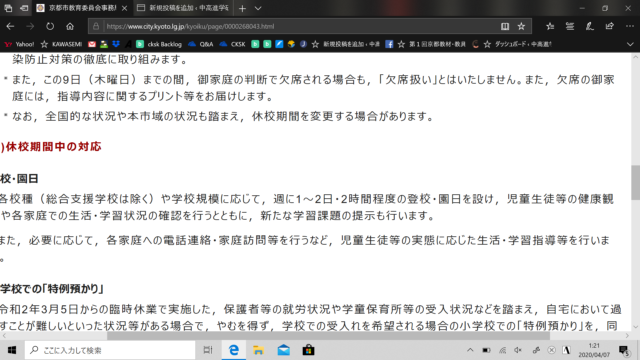The height and width of the screenshot is (360, 640).
Task: Open a new tab
Action: pyautogui.click(x=242, y=8)
